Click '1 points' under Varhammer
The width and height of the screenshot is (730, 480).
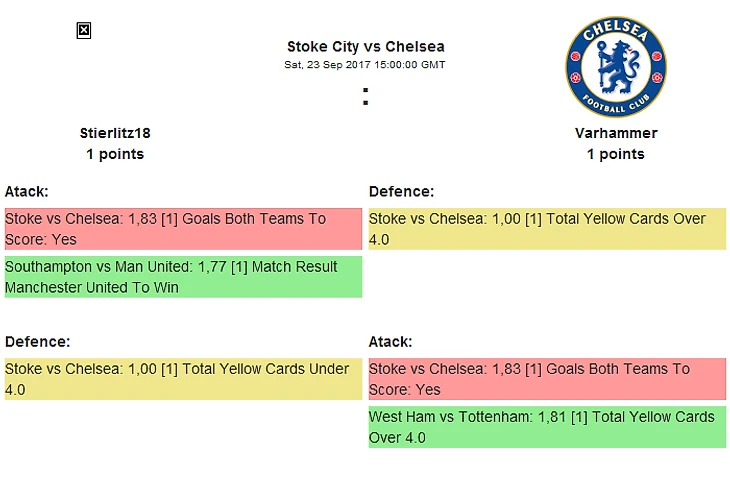pos(616,154)
